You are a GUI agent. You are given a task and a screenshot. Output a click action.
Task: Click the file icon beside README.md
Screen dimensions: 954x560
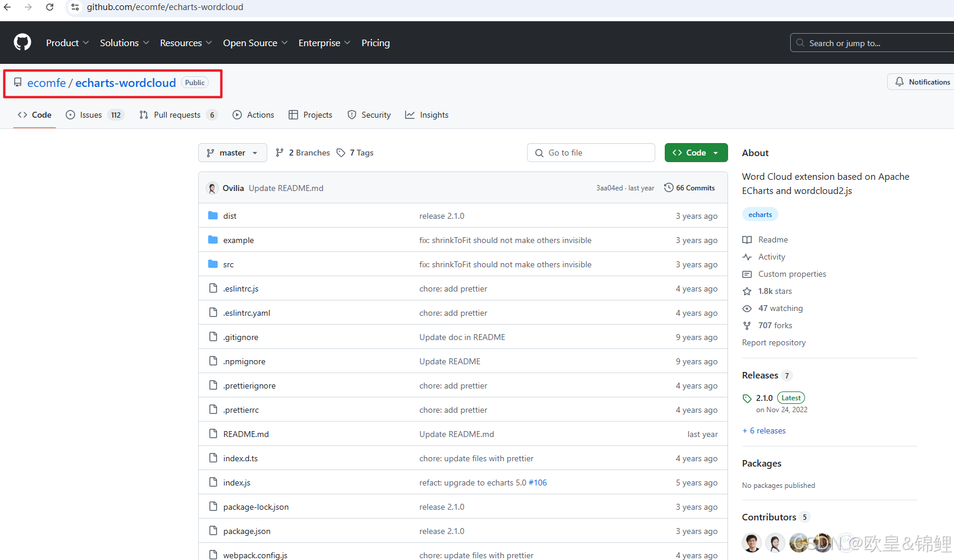(213, 434)
